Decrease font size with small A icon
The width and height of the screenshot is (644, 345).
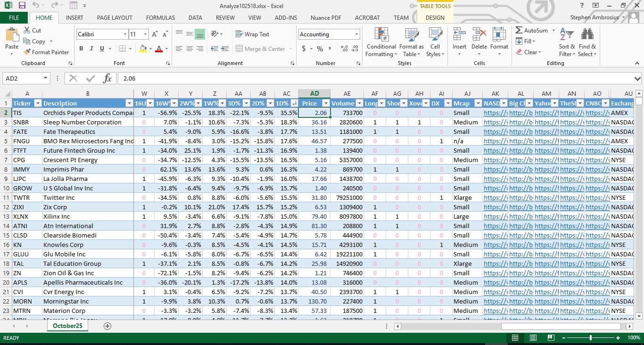pos(165,34)
